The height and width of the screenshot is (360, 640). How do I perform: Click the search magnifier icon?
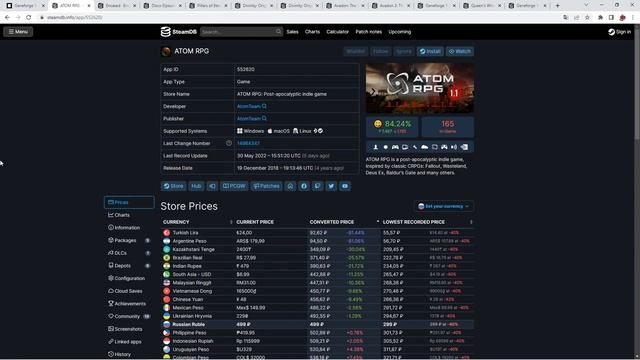278,31
